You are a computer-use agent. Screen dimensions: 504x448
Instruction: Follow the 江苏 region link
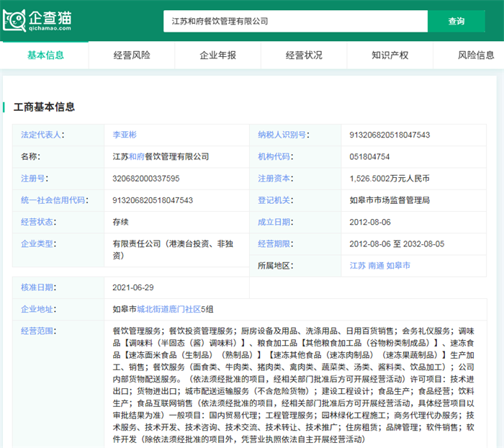(357, 266)
